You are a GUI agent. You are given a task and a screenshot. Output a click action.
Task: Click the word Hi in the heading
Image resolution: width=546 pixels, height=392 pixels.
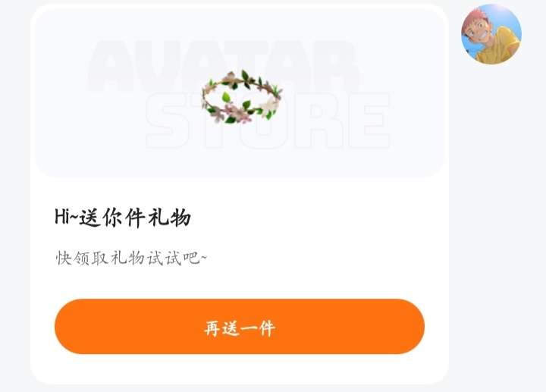click(62, 217)
